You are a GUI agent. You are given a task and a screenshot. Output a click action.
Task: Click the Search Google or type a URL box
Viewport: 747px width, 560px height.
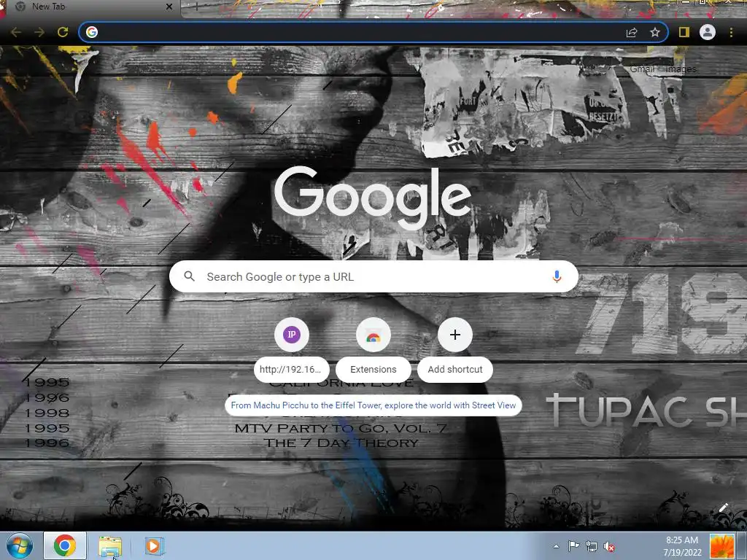pyautogui.click(x=373, y=276)
